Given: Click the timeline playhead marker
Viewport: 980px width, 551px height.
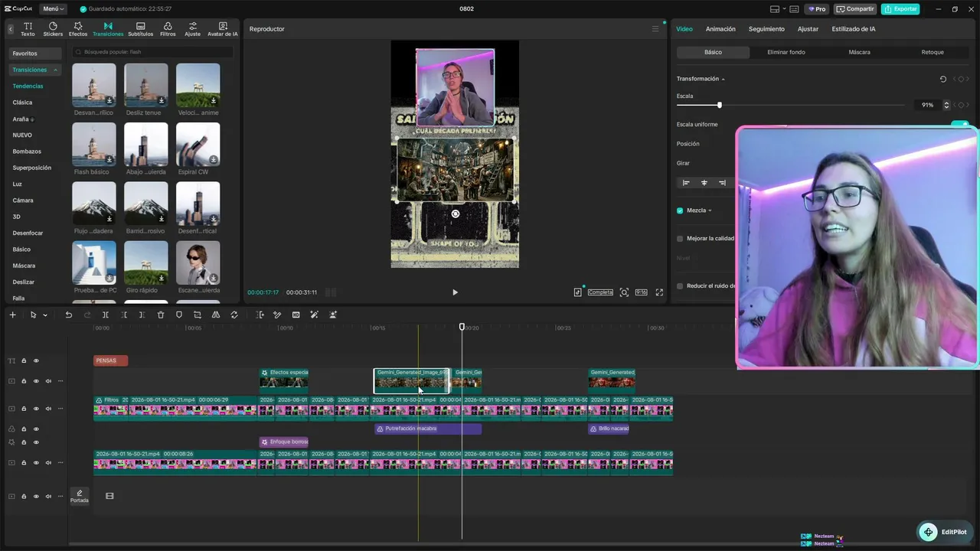Looking at the screenshot, I should (462, 327).
